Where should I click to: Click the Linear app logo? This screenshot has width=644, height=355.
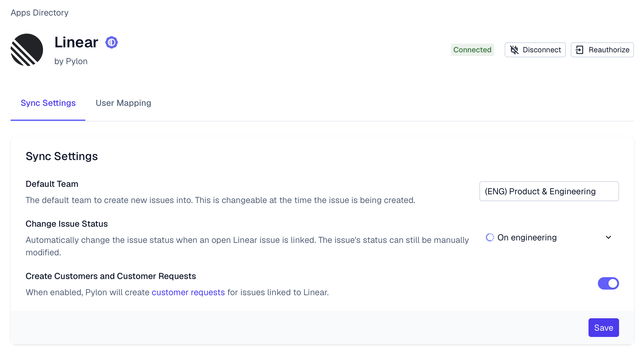[27, 50]
